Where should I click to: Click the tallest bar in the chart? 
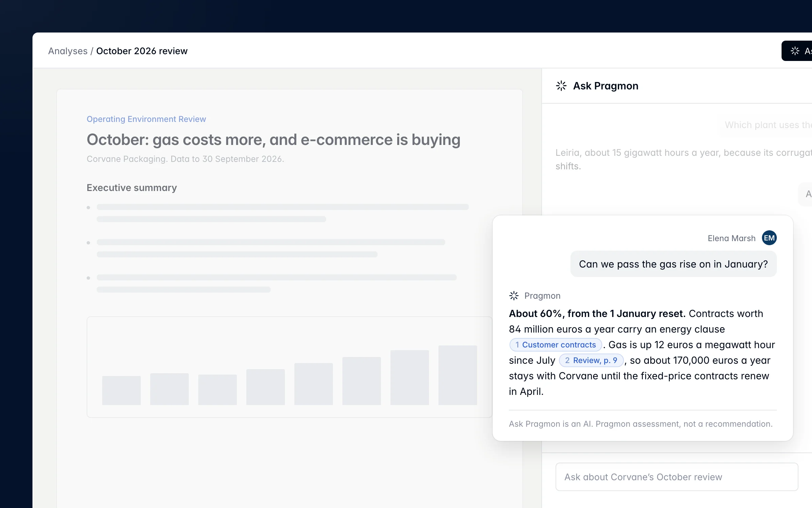tap(457, 375)
